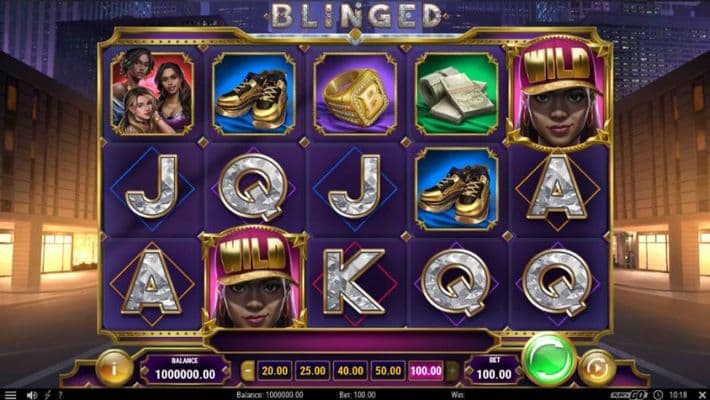Image resolution: width=710 pixels, height=400 pixels.
Task: Select the highlighted 100.00 bet option
Action: click(x=426, y=371)
